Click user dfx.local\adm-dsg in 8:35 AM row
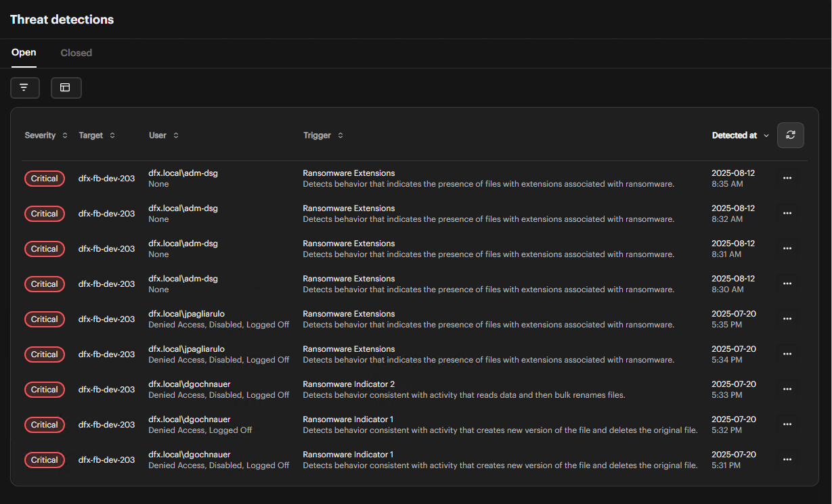The height and width of the screenshot is (504, 832). coord(183,173)
